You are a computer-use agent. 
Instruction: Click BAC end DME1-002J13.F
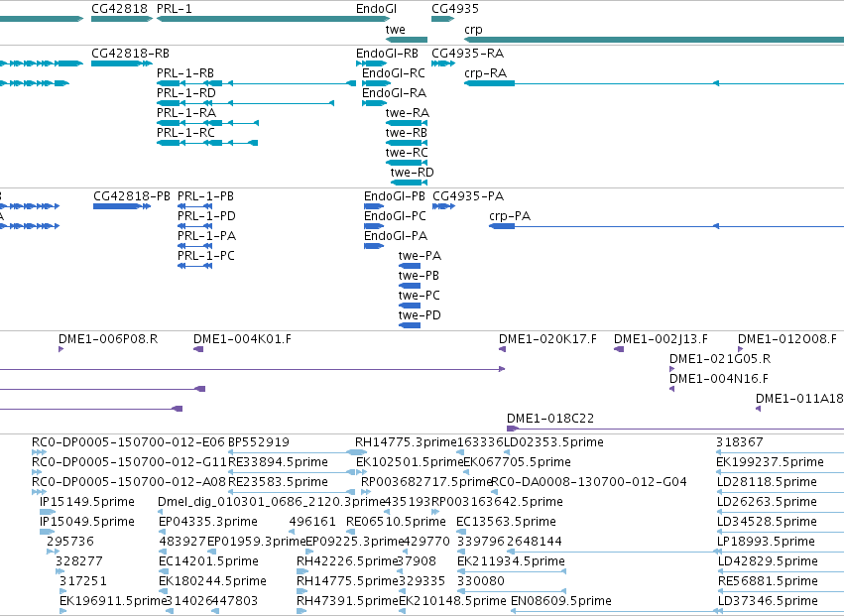point(619,349)
